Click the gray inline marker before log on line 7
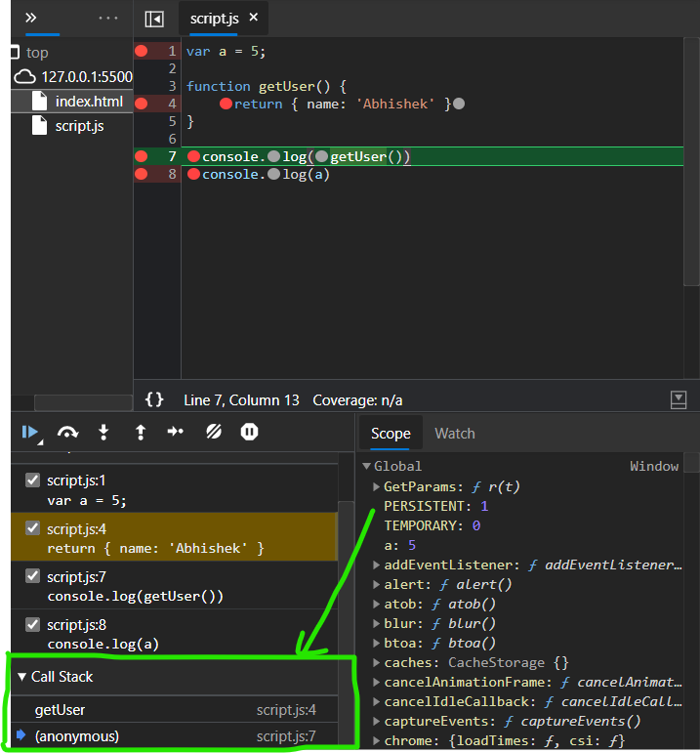 (273, 156)
